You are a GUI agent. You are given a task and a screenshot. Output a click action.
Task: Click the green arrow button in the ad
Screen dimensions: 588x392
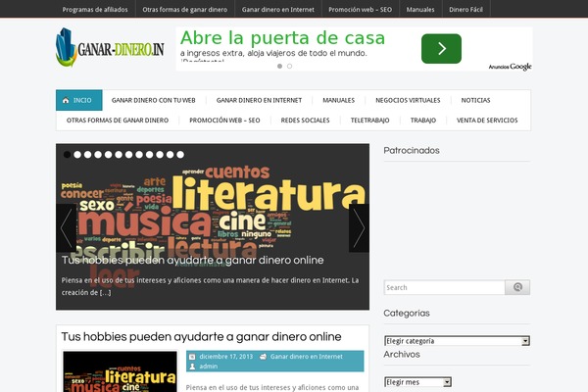click(441, 49)
